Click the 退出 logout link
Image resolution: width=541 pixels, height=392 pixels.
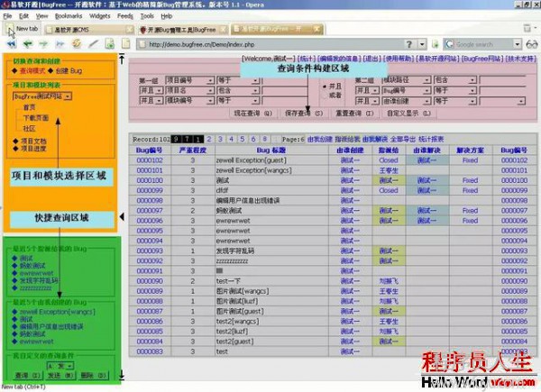pyautogui.click(x=372, y=59)
